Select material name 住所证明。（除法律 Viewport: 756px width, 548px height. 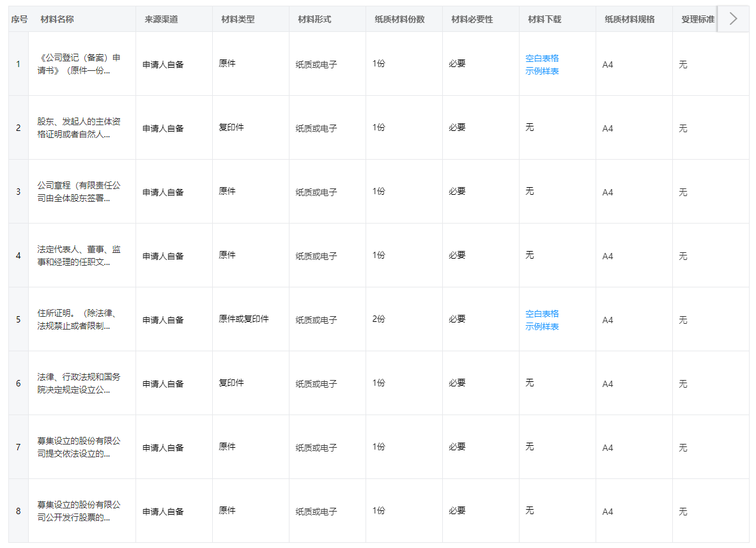[77, 319]
